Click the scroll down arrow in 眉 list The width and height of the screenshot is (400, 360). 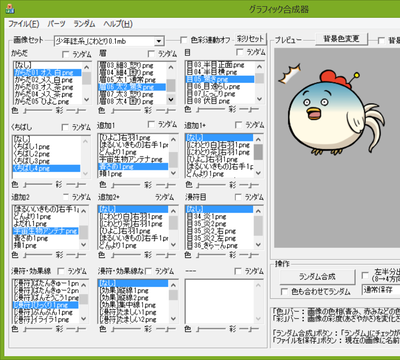171,99
